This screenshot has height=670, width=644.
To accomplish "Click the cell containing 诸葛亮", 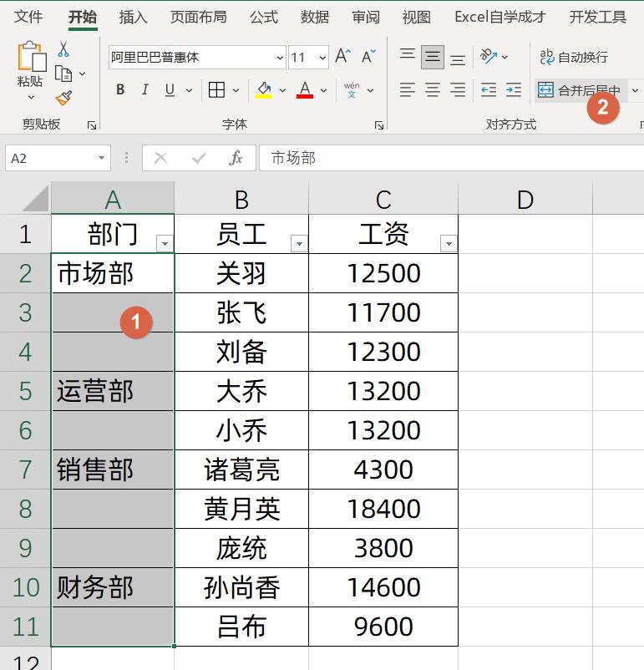I will tap(241, 470).
